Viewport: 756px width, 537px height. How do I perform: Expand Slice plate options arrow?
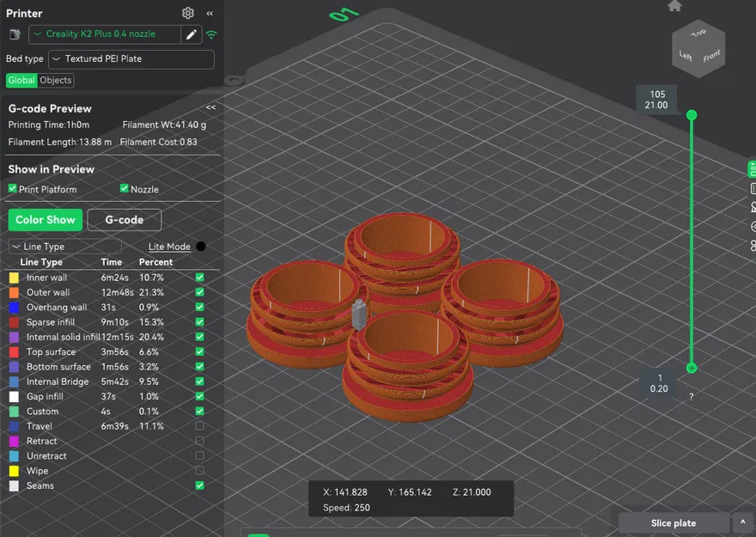[x=743, y=522]
